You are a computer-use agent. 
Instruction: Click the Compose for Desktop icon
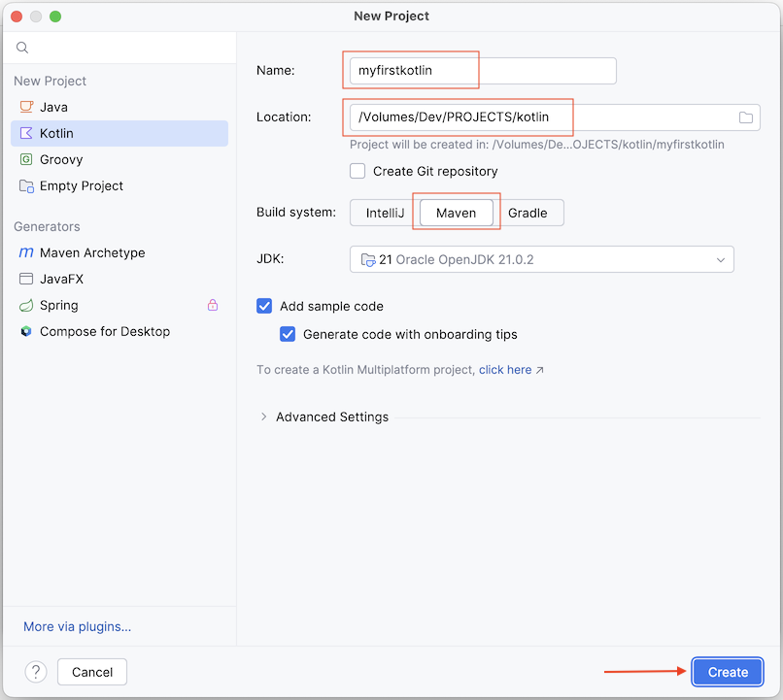pyautogui.click(x=26, y=331)
